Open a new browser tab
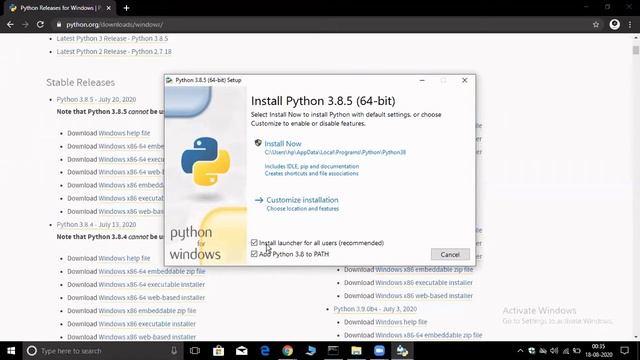Image resolution: width=640 pixels, height=360 pixels. (x=127, y=8)
